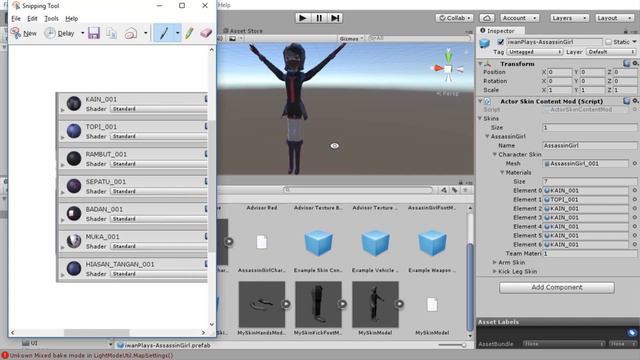Screen dimensions: 640x360
Task: Select the Example Skin Content cube asset
Action: [318, 243]
